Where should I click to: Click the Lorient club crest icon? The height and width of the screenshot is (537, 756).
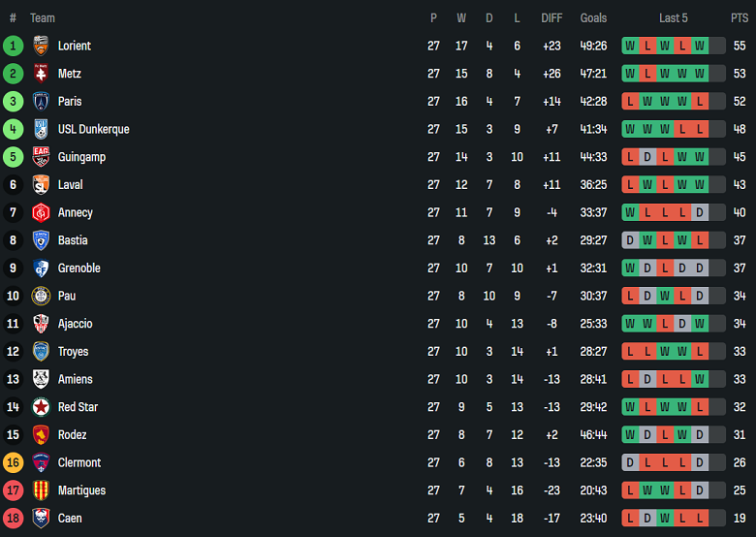[x=41, y=46]
